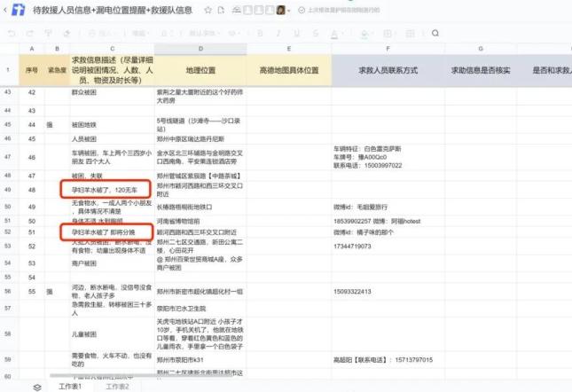Toggle underline formatting in toolbar
Screen dimensions: 572x392
tap(294, 33)
